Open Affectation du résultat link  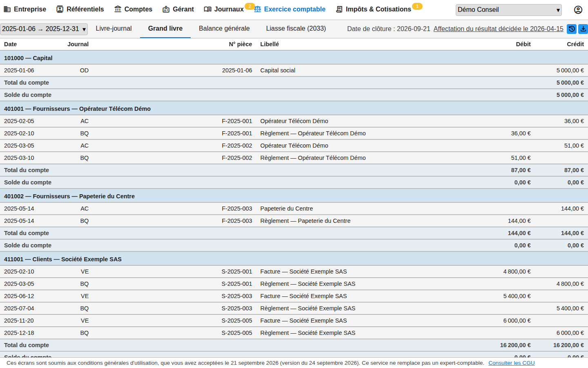498,29
